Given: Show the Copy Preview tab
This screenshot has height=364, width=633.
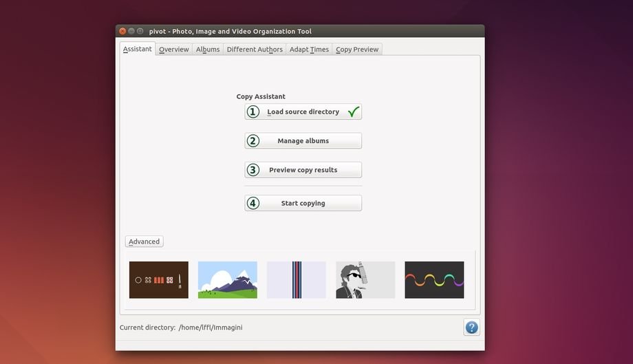Looking at the screenshot, I should pos(357,50).
